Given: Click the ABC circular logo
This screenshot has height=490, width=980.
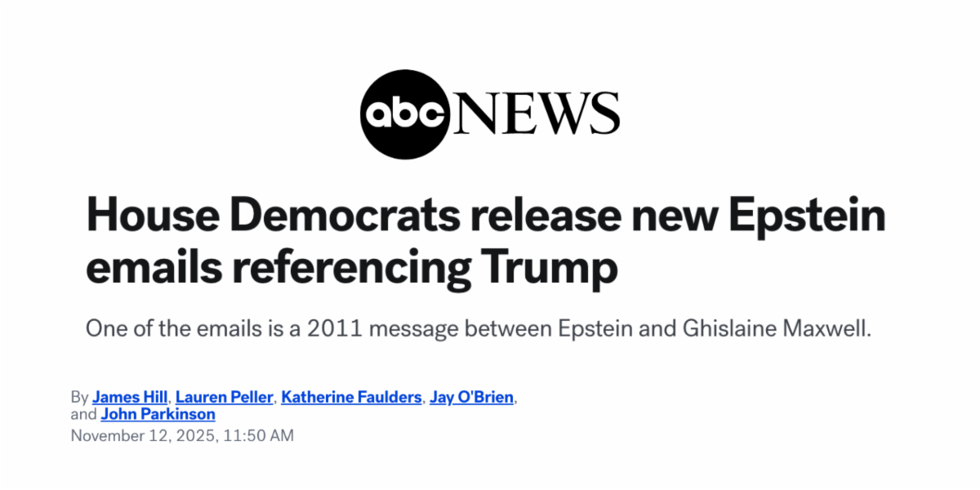Looking at the screenshot, I should click(x=406, y=114).
